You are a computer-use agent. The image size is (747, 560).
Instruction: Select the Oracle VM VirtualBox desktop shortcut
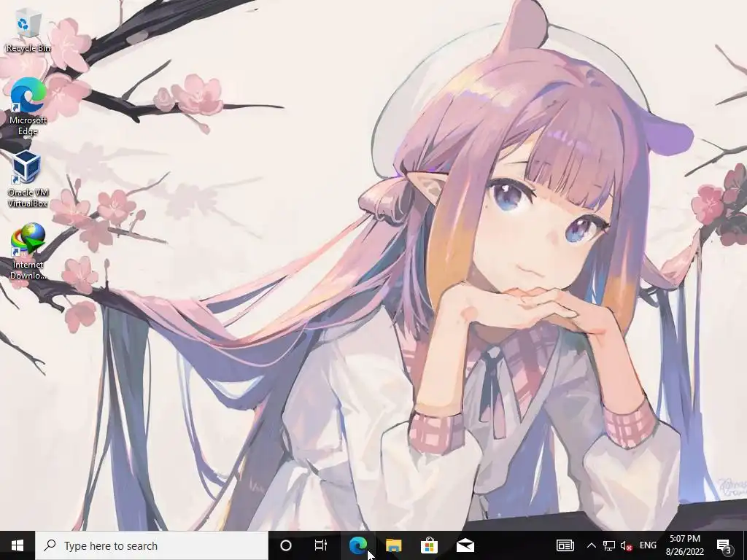click(28, 179)
